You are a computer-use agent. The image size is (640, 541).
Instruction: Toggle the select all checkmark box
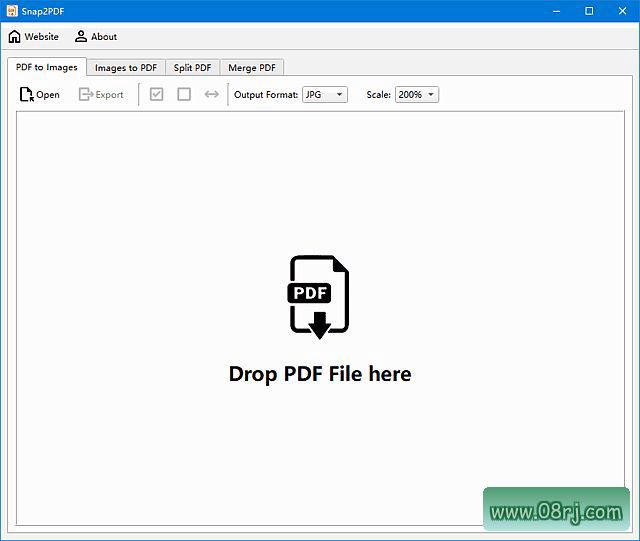pyautogui.click(x=156, y=95)
